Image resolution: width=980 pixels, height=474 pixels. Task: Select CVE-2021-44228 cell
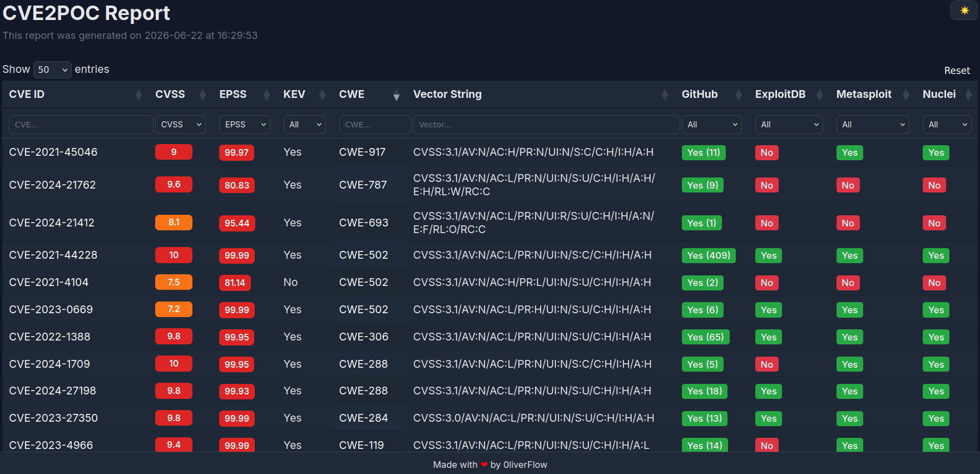pyautogui.click(x=53, y=255)
